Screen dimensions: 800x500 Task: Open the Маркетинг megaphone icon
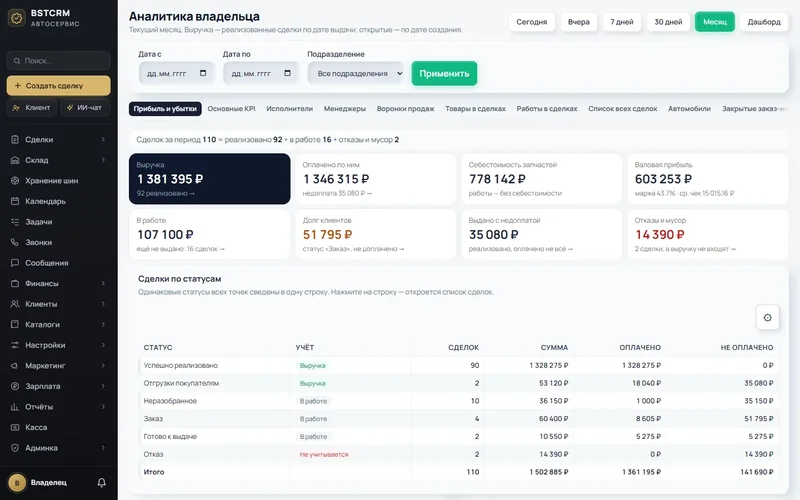pos(15,365)
